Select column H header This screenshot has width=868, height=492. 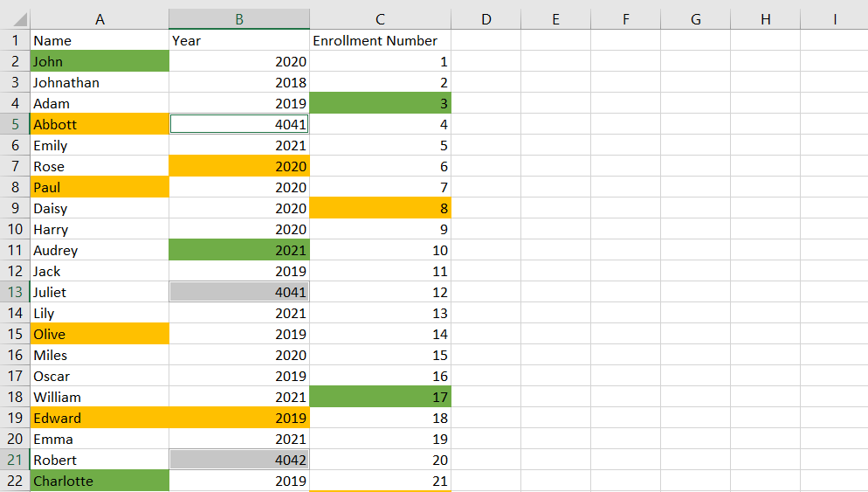[766, 19]
